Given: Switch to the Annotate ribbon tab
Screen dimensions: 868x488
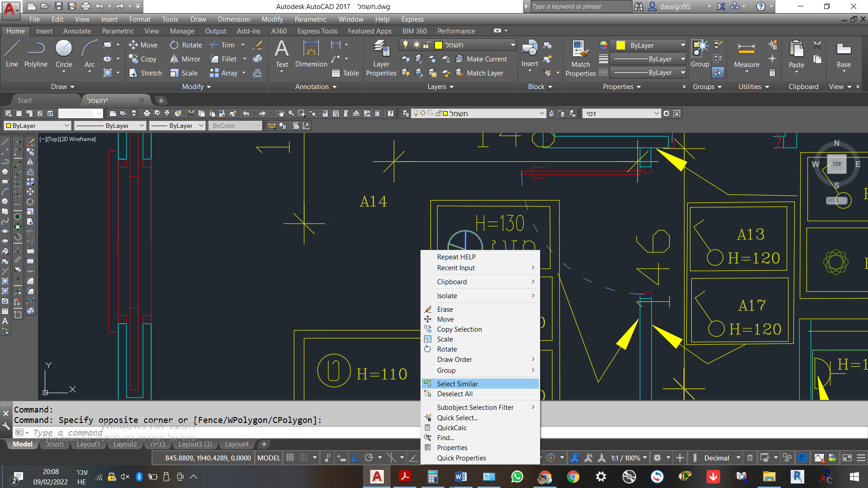Looking at the screenshot, I should (77, 31).
